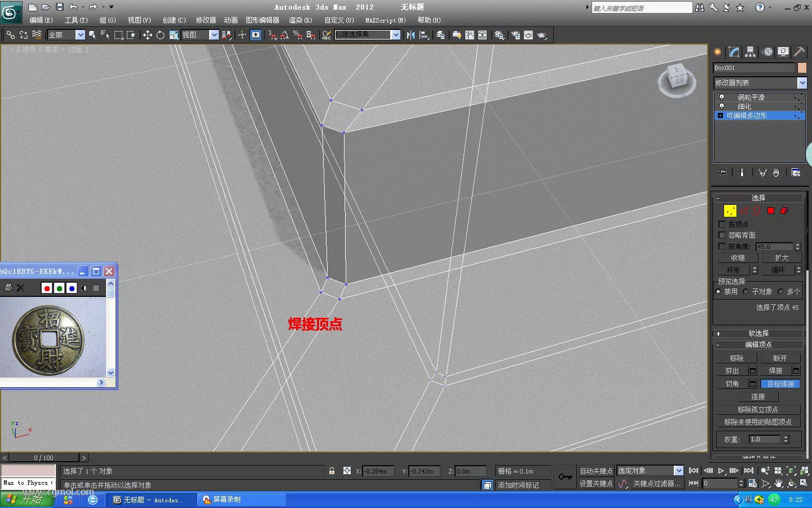Open the Utilities hammer panel tab

pos(799,52)
